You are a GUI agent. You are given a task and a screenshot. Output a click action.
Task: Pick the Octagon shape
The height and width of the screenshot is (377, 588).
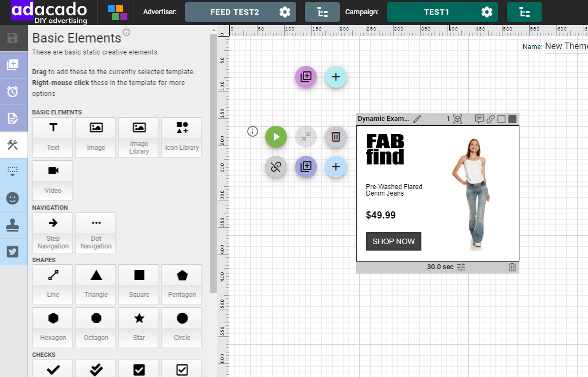(x=96, y=327)
